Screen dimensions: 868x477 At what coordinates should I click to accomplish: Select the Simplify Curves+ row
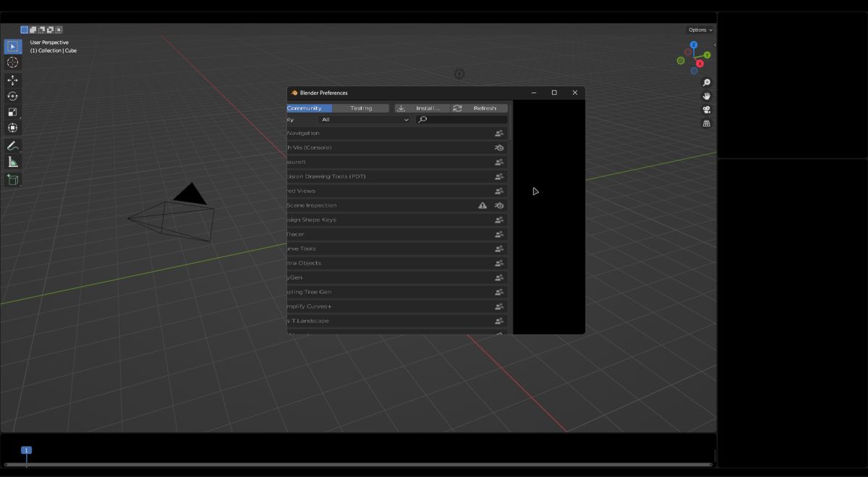pyautogui.click(x=397, y=306)
